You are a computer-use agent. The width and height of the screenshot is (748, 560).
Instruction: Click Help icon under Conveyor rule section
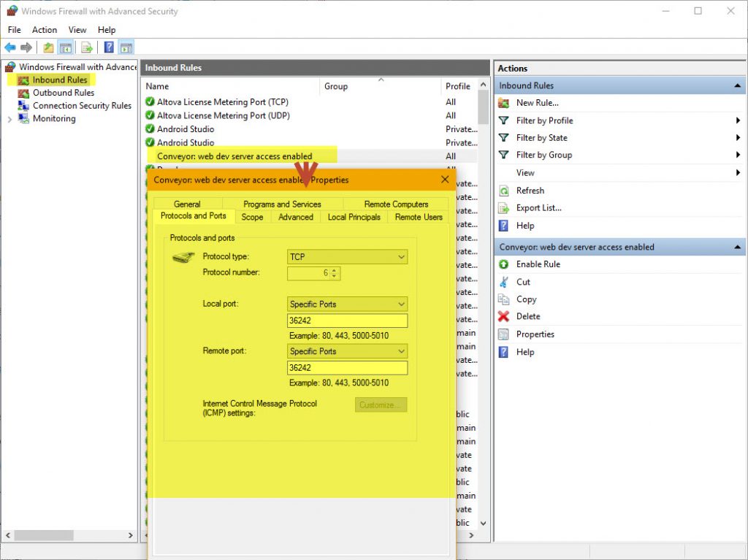tap(504, 352)
